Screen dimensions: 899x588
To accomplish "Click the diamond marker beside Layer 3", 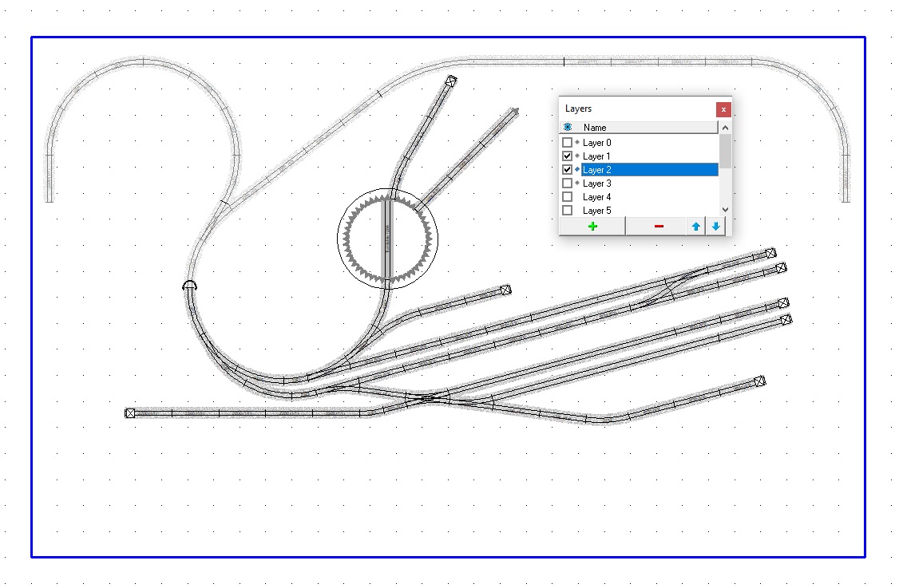I will pos(576,183).
